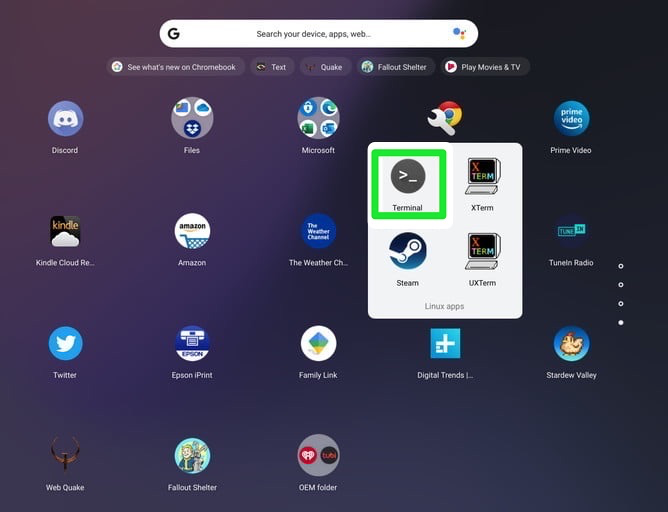Launch Terminal in Linux apps folder
668x512 pixels.
click(408, 176)
